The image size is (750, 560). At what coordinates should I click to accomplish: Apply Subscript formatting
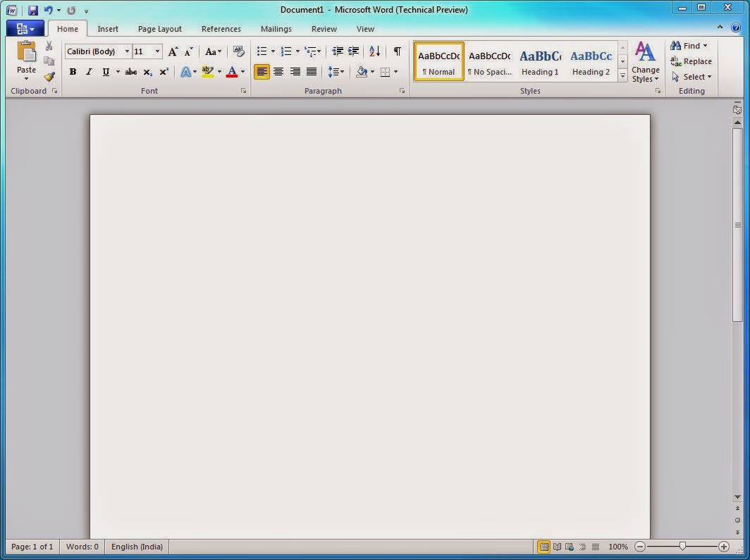[147, 71]
